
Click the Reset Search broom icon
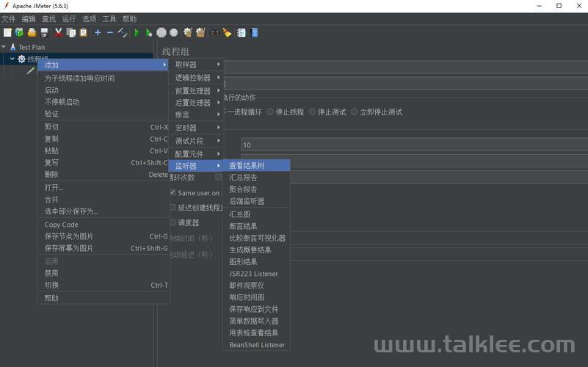pyautogui.click(x=228, y=32)
